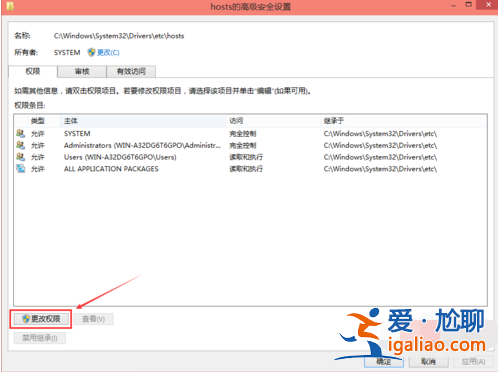Screen dimensions: 498x372
Task: Maximize the advanced security settings window
Action: pos(469,5)
